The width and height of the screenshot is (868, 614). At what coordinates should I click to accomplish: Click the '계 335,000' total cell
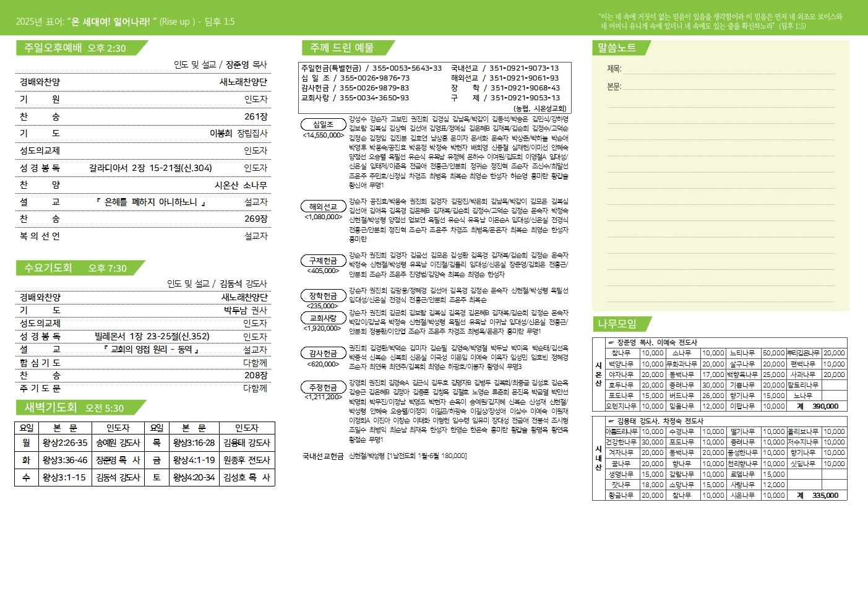coord(817,495)
